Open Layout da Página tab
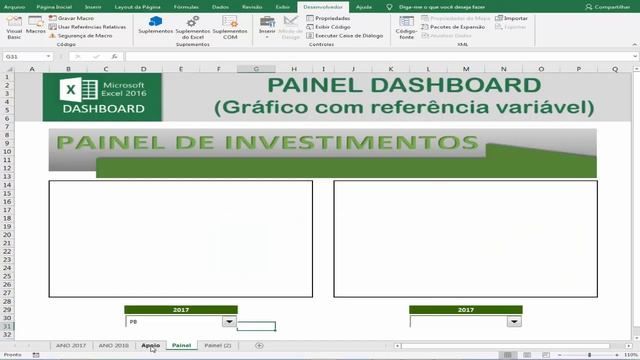Screen dimensions: 640x360 click(x=137, y=7)
